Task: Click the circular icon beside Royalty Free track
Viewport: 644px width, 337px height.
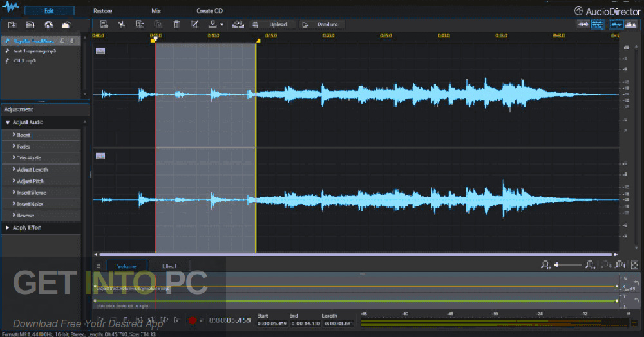Action: point(62,41)
